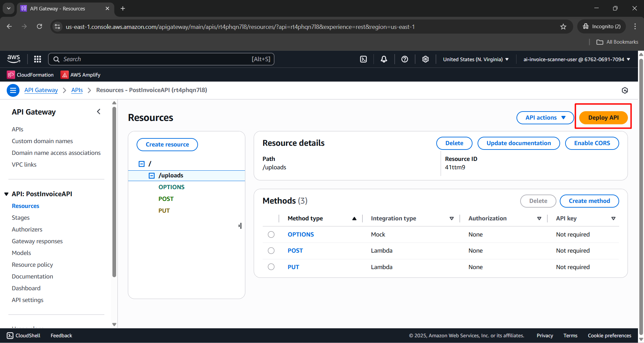Screen dimensions: 644x343
Task: Open the notifications bell
Action: click(384, 59)
